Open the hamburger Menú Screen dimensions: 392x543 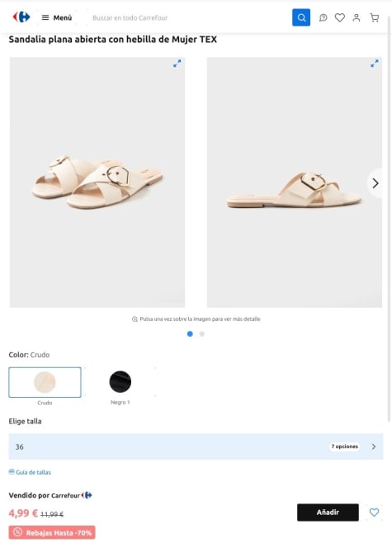[x=57, y=17]
